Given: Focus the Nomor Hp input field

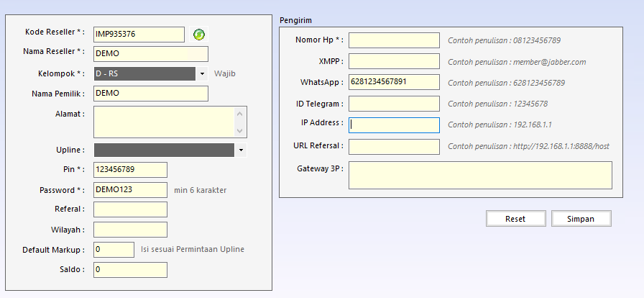Looking at the screenshot, I should coord(394,40).
